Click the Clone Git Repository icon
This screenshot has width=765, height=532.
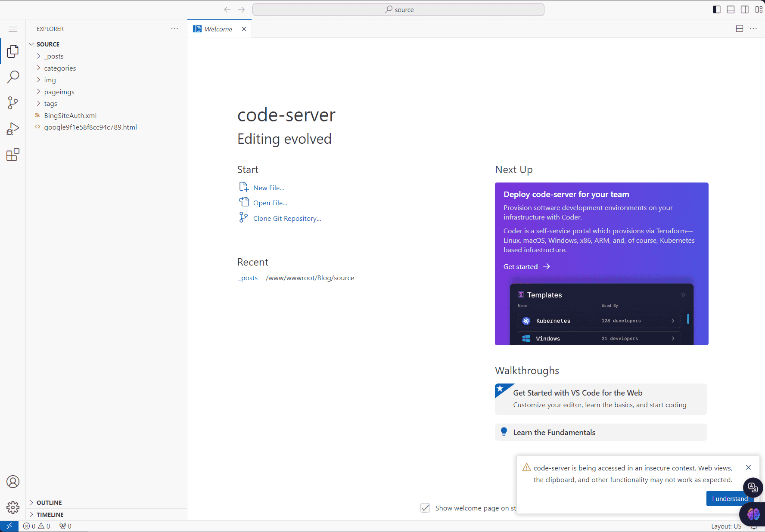tap(243, 217)
